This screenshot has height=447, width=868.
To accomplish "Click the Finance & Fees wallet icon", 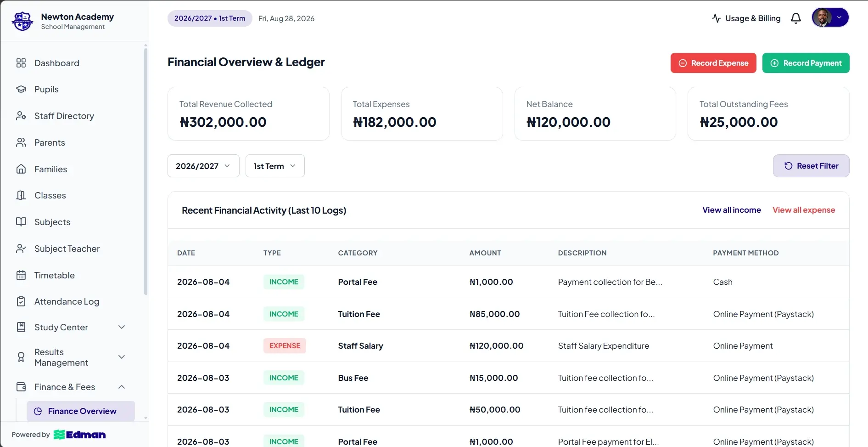I will [21, 387].
